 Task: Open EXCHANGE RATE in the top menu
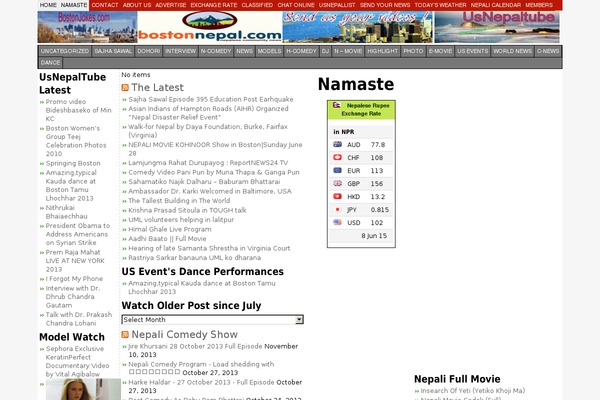pos(214,5)
